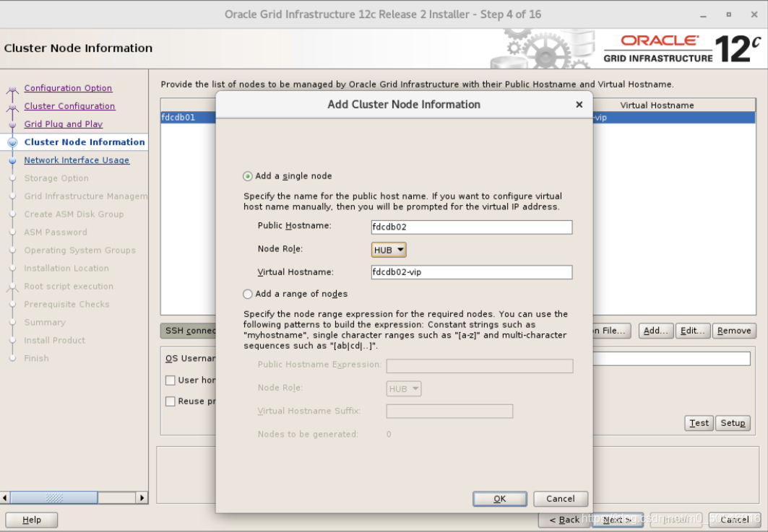This screenshot has width=768, height=532.
Task: Click the Add... button for nodes
Action: [656, 331]
